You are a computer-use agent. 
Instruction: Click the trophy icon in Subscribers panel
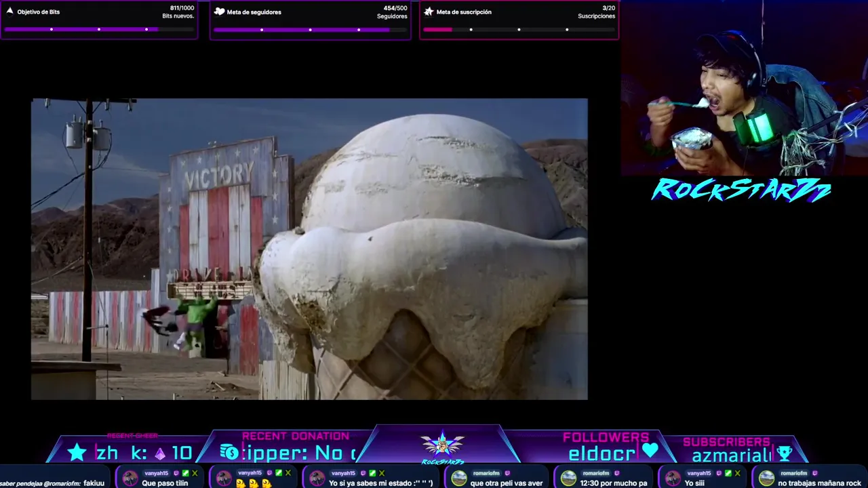coord(785,453)
